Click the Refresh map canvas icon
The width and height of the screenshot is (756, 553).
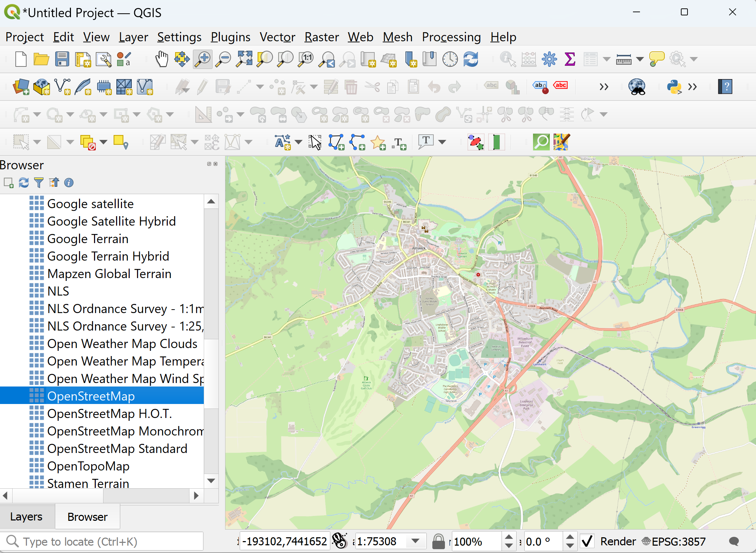[x=471, y=59]
